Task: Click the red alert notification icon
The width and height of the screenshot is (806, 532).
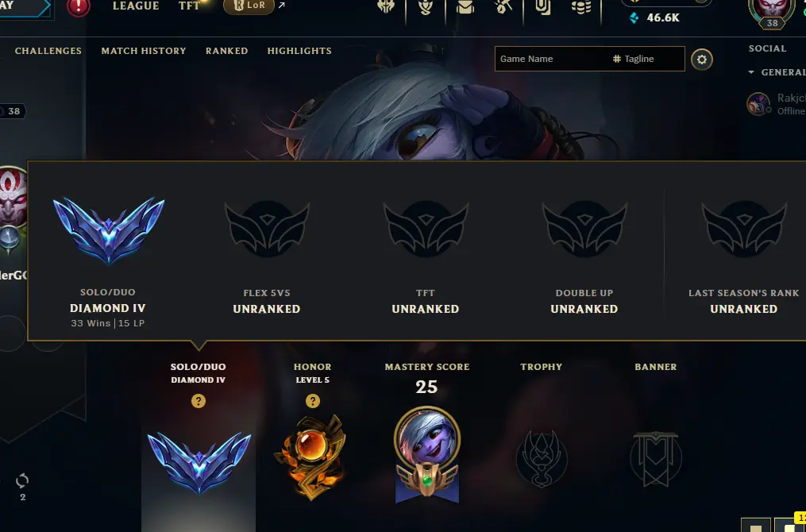Action: pos(78,6)
